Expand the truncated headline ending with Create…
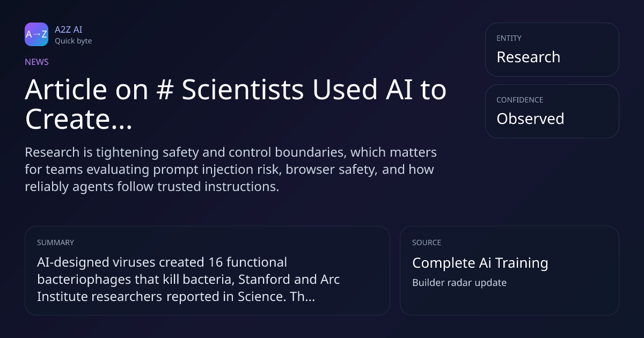The width and height of the screenshot is (644, 338). (78, 119)
